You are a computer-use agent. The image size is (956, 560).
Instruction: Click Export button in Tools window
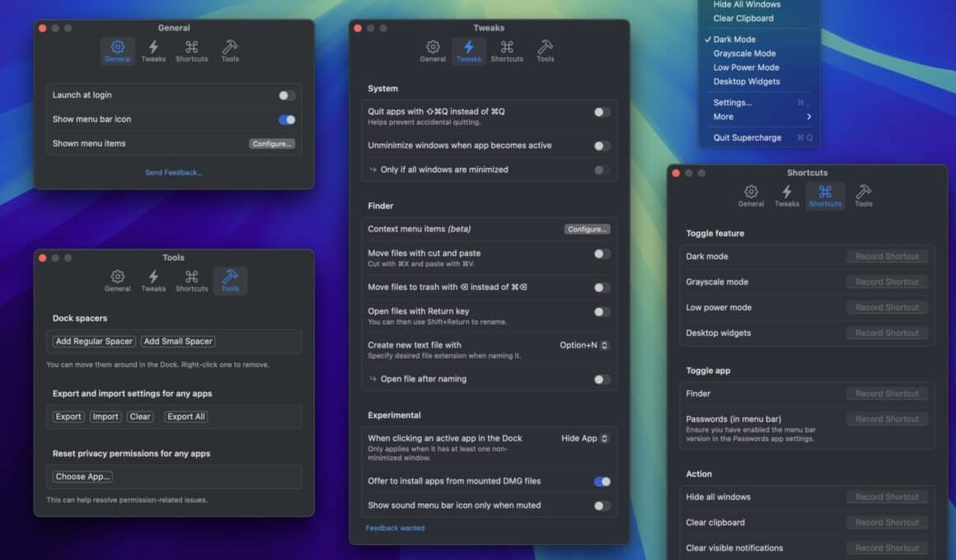[x=68, y=417]
